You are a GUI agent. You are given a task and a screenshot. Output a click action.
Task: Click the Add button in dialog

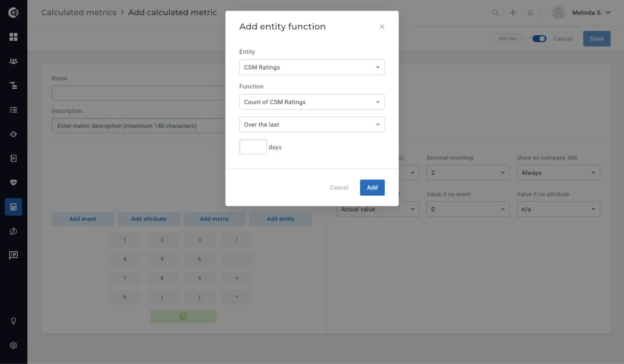coord(372,187)
